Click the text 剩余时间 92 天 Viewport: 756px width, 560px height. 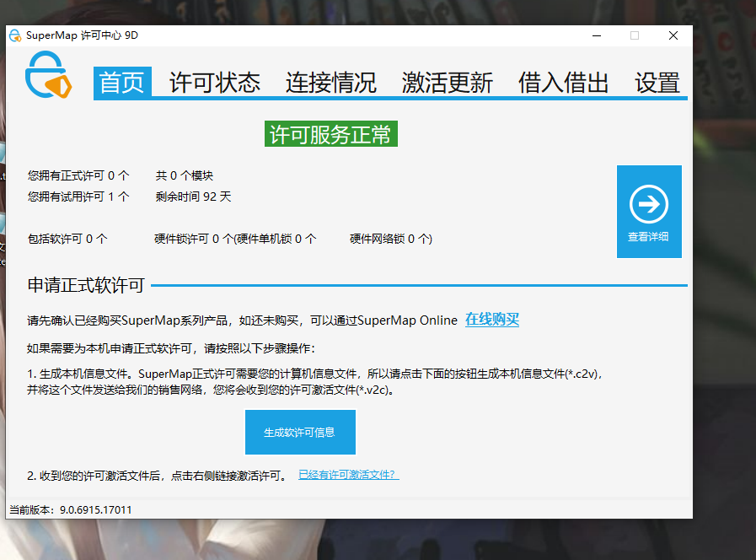tap(193, 197)
